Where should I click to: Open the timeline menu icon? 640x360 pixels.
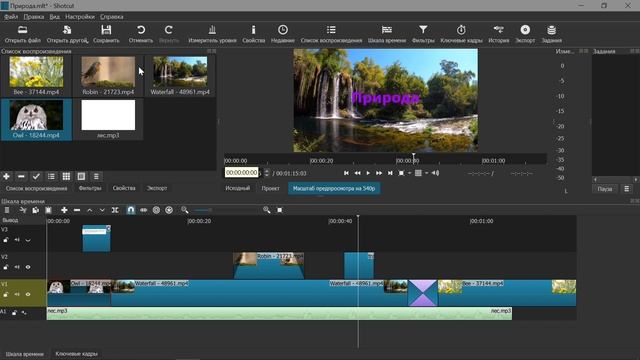[x=7, y=210]
